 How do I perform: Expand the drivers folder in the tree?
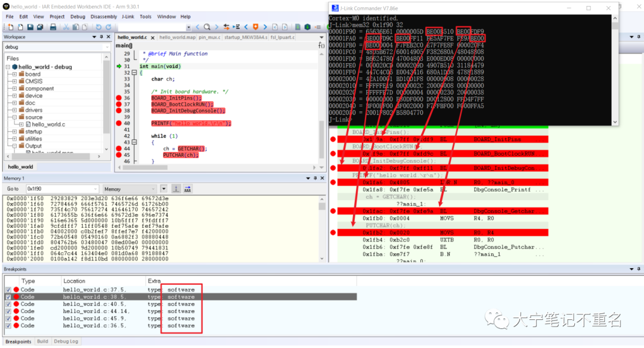tap(14, 110)
